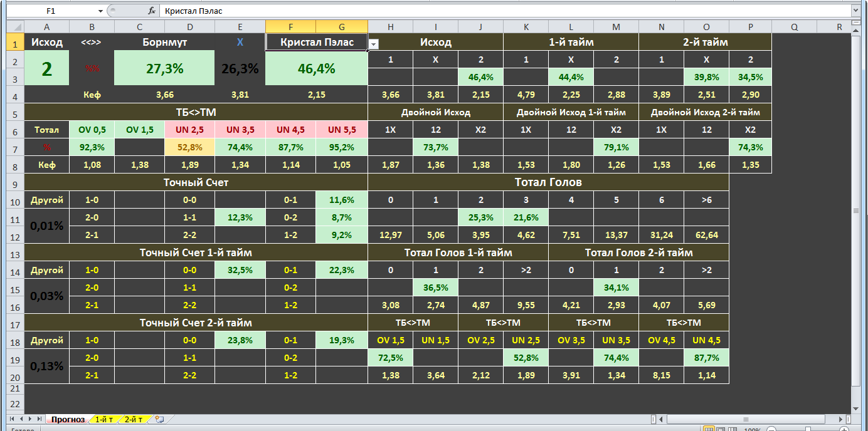Select the Тотал Голов header
Screen dimensions: 868x431
pos(549,183)
